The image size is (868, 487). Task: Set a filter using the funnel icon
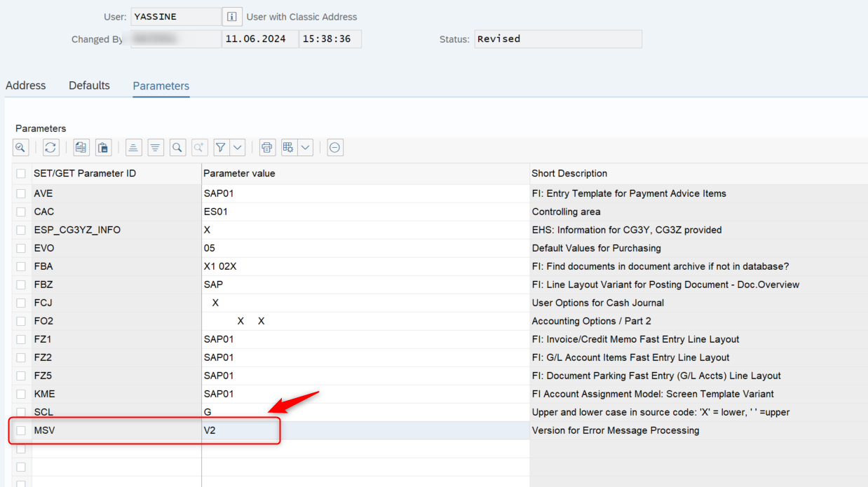(x=220, y=147)
